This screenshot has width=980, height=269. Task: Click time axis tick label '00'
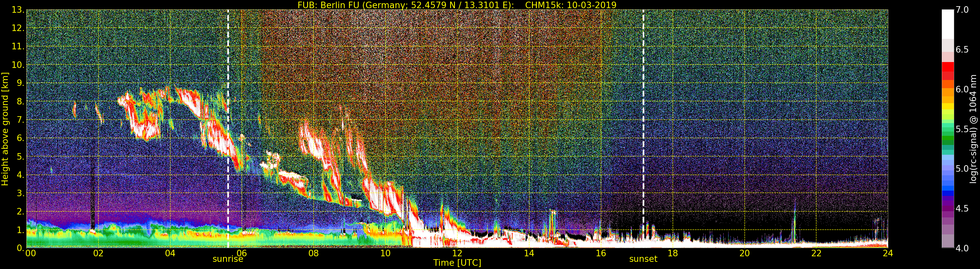[x=31, y=253]
